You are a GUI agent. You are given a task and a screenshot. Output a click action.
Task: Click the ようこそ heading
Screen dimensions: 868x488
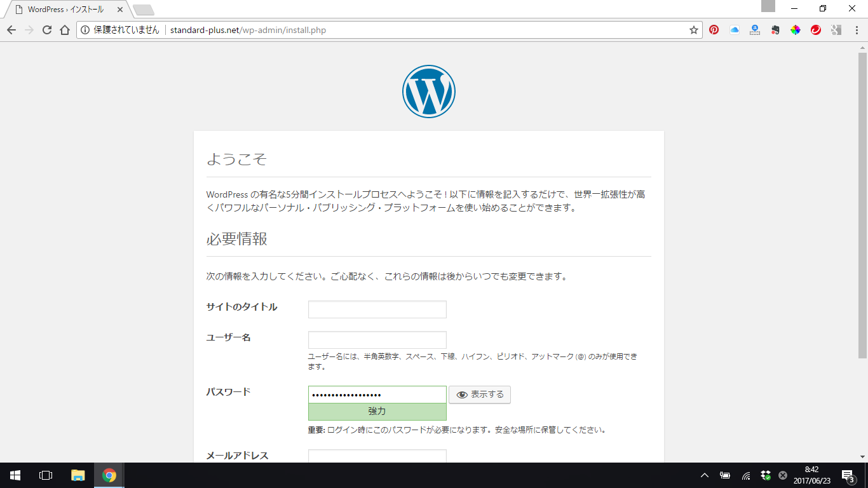tap(236, 159)
